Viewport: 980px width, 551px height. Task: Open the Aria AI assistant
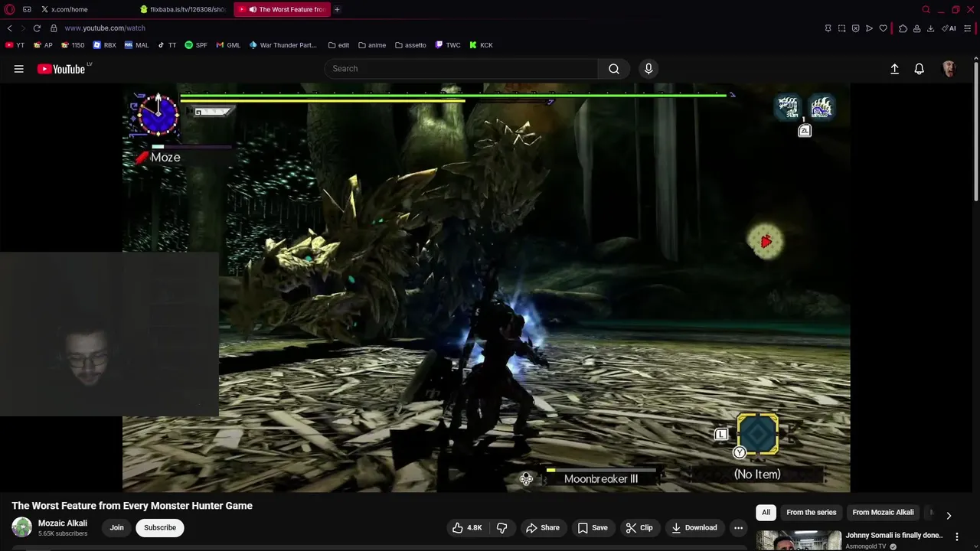[x=949, y=28]
